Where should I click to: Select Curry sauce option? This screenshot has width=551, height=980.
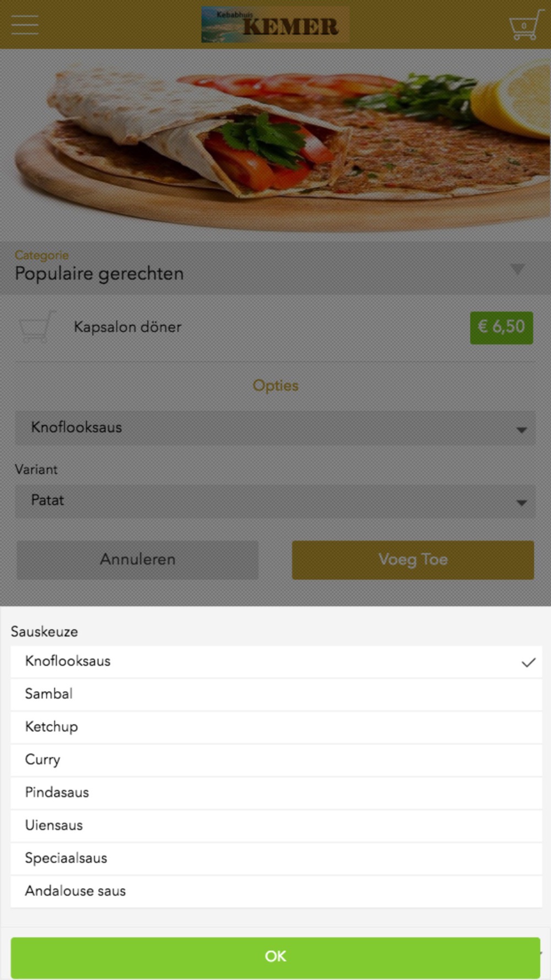tap(275, 760)
